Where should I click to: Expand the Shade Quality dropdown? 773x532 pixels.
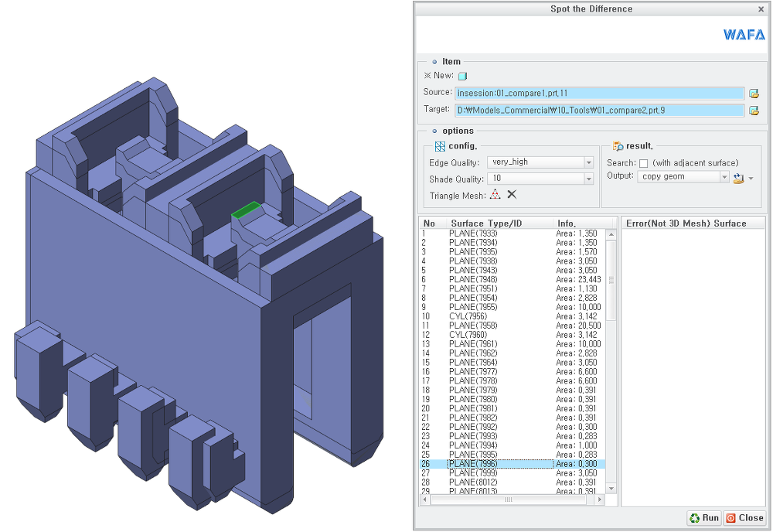point(588,179)
